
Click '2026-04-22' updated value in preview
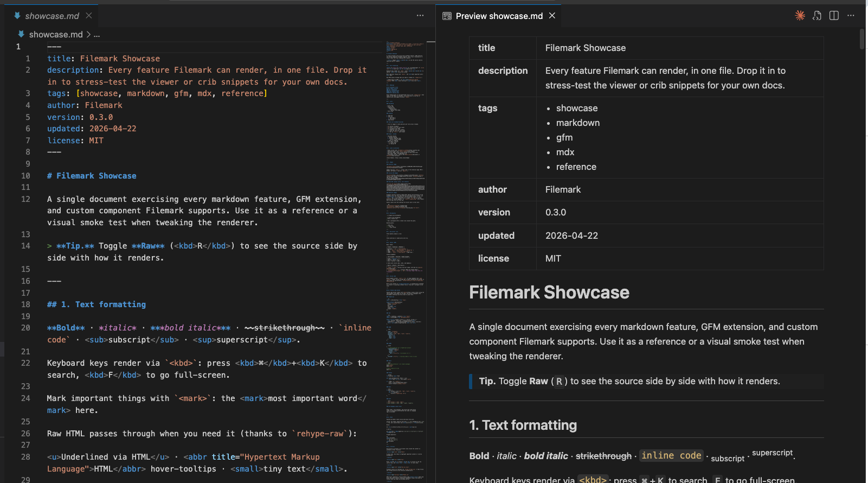[571, 236]
